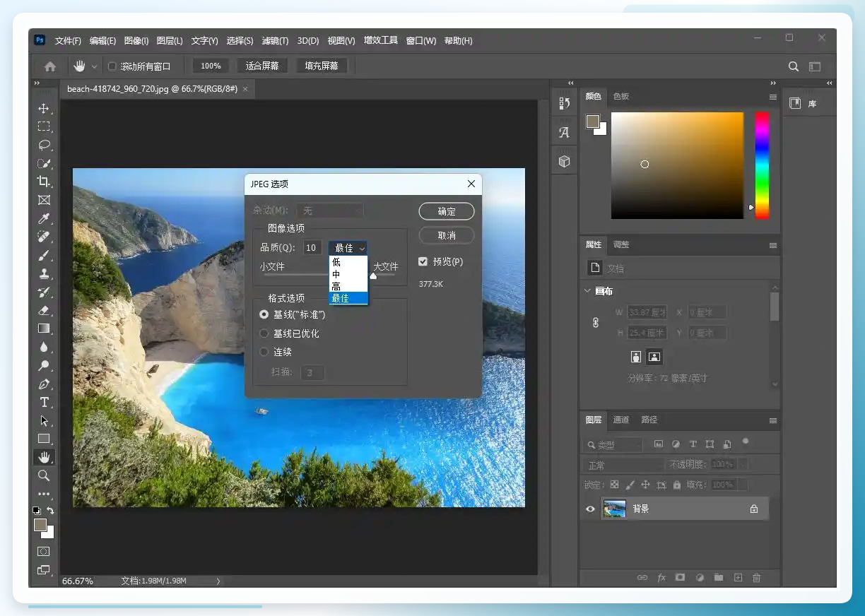
Task: Open the 滤镜(T) menu
Action: point(275,41)
